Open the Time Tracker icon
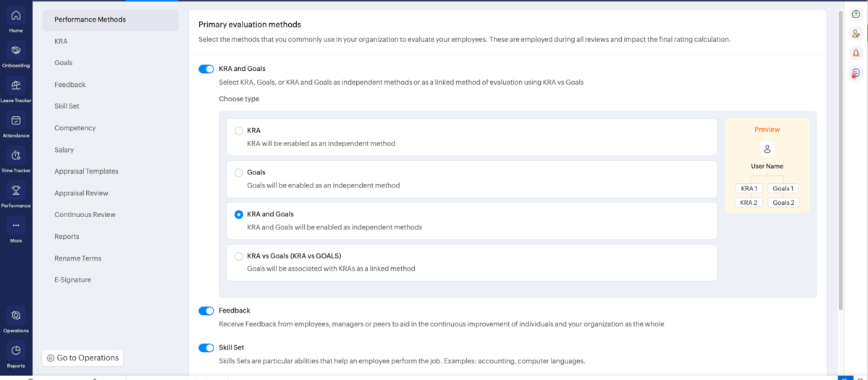This screenshot has width=868, height=380. pos(16,156)
